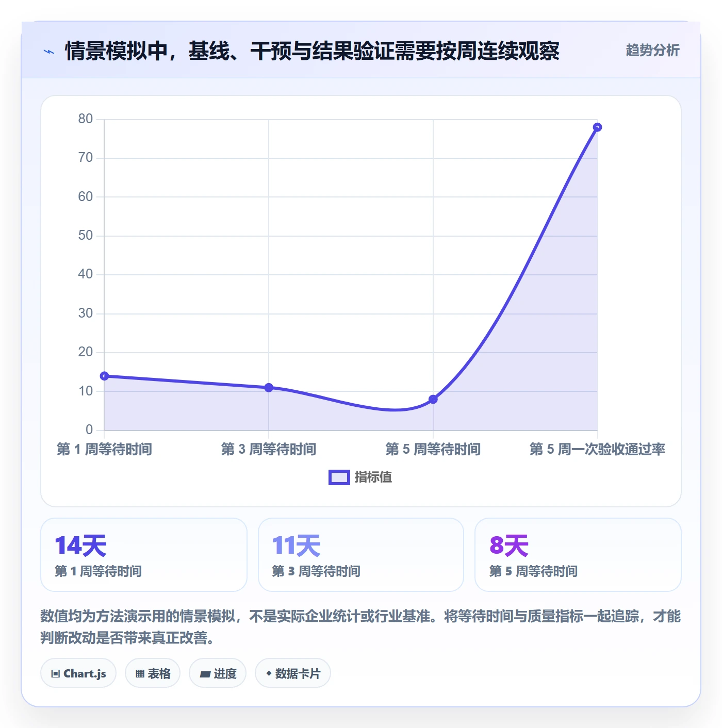Viewport: 722px width, 728px height.
Task: Toggle the 指标值 legend color box
Action: coord(339,477)
